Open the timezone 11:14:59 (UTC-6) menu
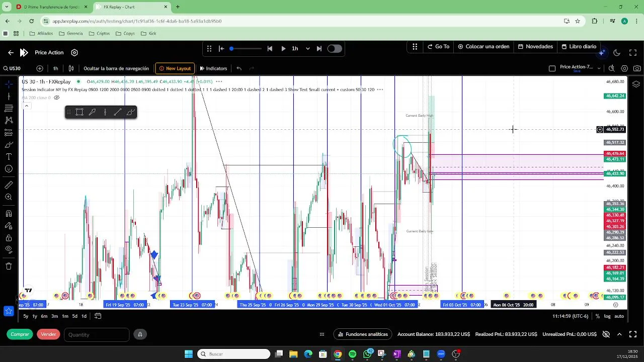Image resolution: width=644 pixels, height=362 pixels. pos(570,316)
